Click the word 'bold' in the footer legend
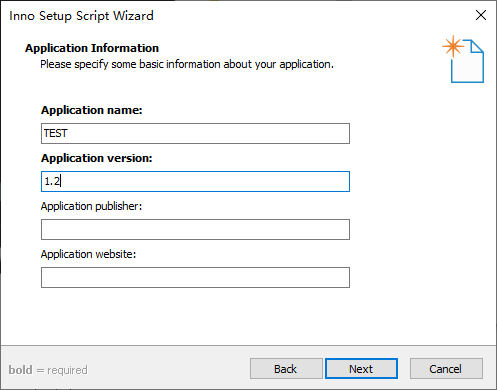 (x=21, y=370)
